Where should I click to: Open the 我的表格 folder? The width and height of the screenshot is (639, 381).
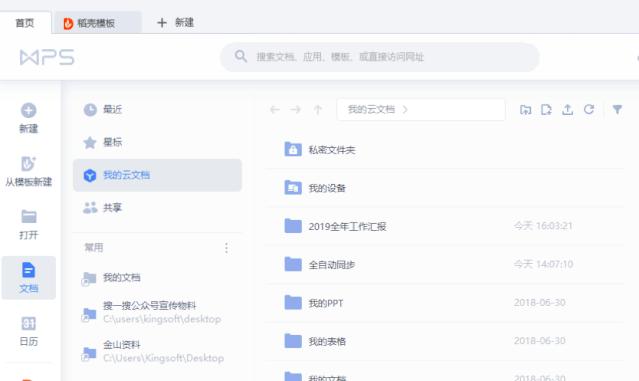[x=444, y=341]
